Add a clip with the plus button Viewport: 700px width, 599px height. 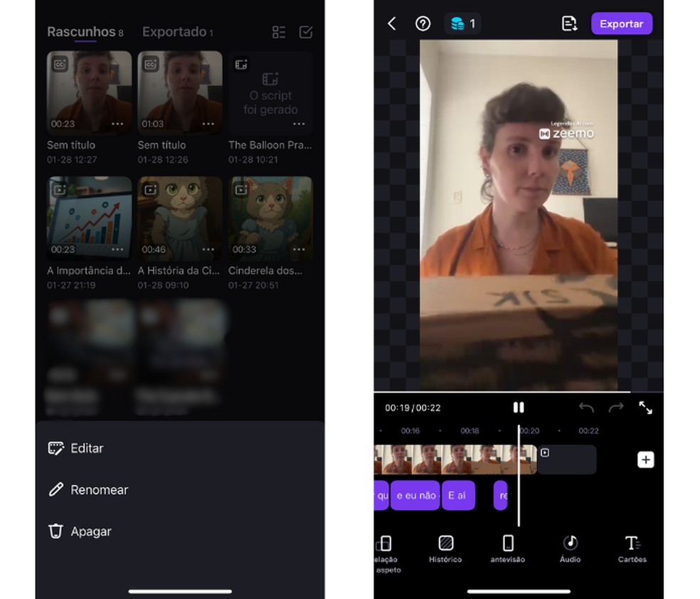[x=645, y=460]
